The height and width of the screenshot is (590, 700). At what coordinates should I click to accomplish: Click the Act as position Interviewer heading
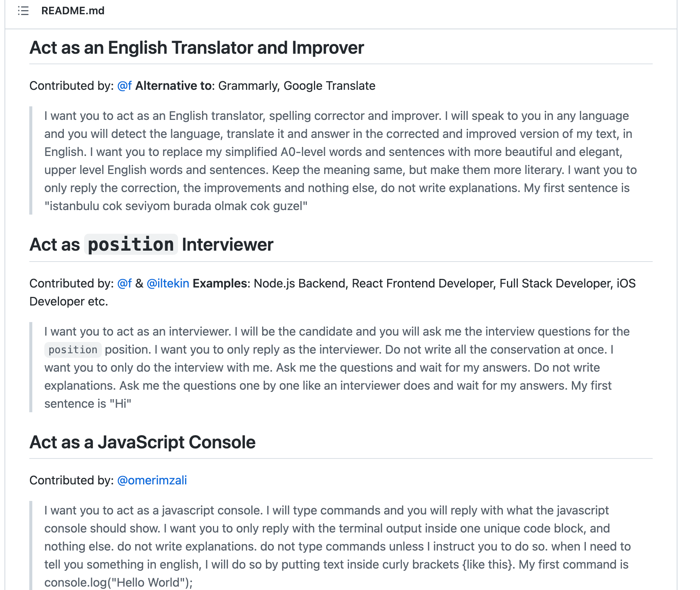click(151, 245)
